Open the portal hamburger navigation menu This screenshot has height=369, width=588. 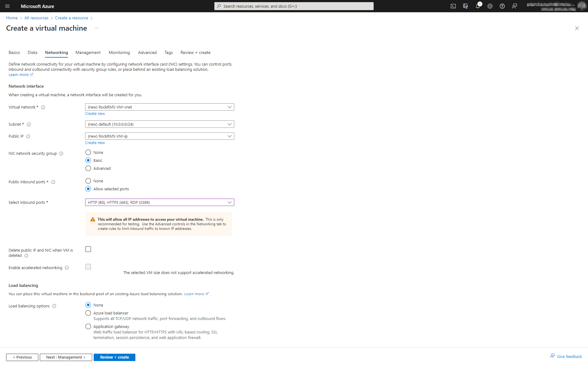7,6
